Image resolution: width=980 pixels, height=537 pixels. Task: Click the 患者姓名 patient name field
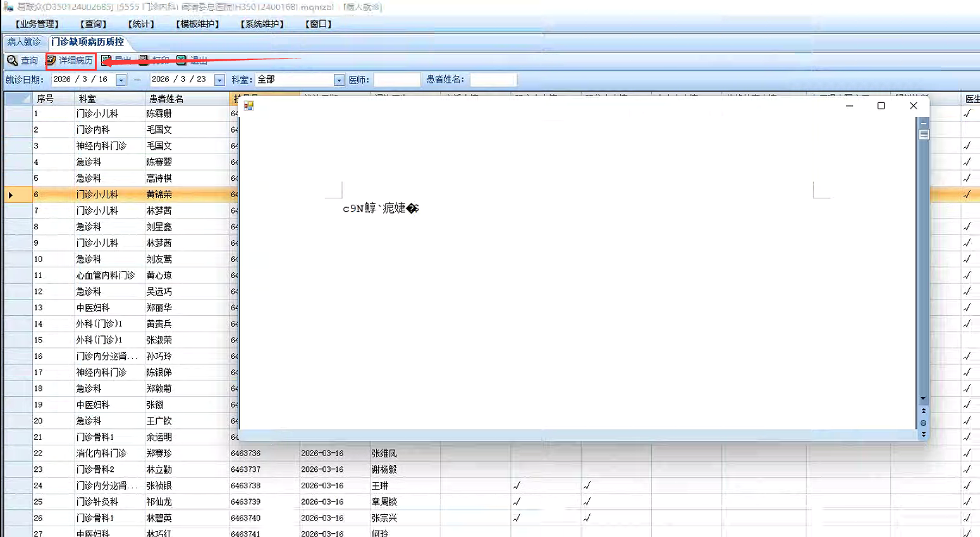pos(493,80)
